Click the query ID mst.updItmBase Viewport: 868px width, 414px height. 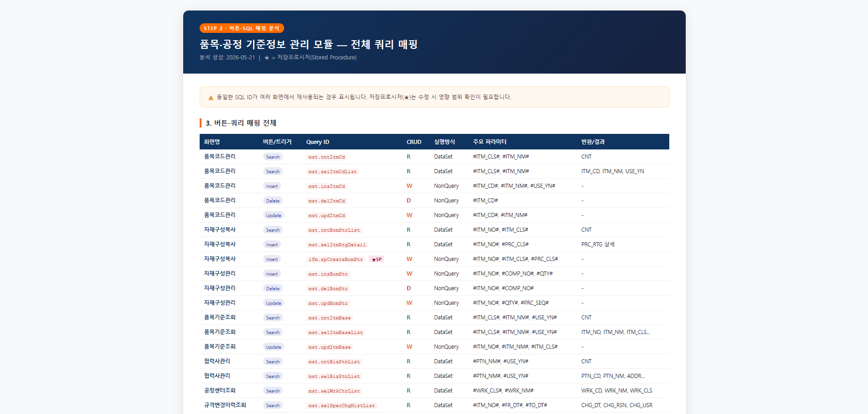tap(329, 347)
